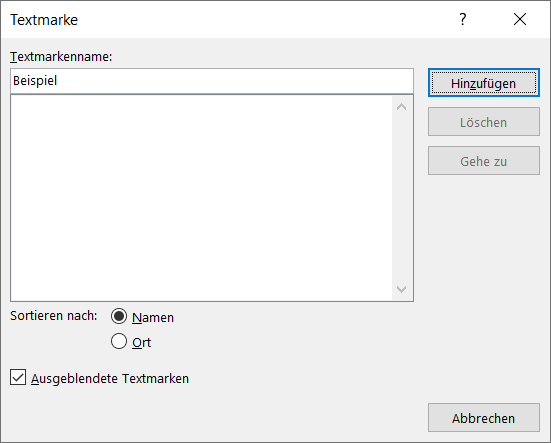Click the down arrow of the list scrollbar
The height and width of the screenshot is (443, 551).
pos(401,289)
